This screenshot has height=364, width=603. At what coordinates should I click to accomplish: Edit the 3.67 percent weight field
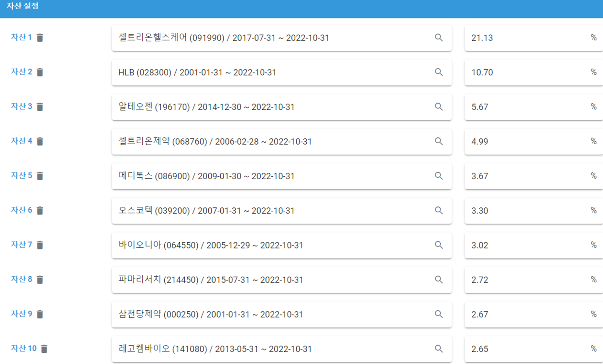coord(534,176)
